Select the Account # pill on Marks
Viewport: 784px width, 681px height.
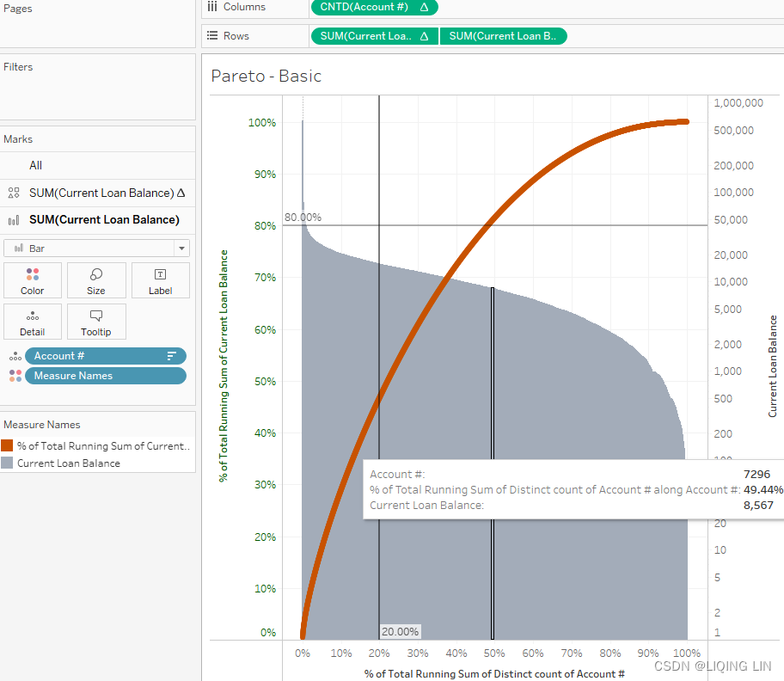coord(106,356)
